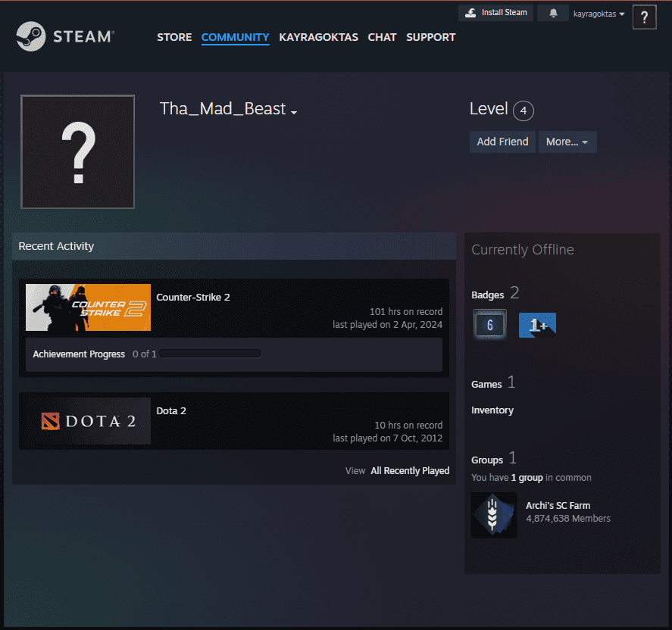Click 'Currently Offline' status text
Viewport: 672px width, 630px height.
pos(523,250)
